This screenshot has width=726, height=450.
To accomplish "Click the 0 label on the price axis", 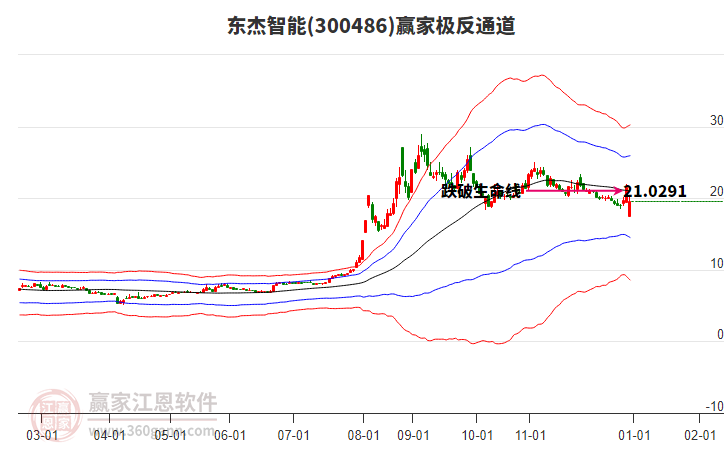I will [x=720, y=334].
